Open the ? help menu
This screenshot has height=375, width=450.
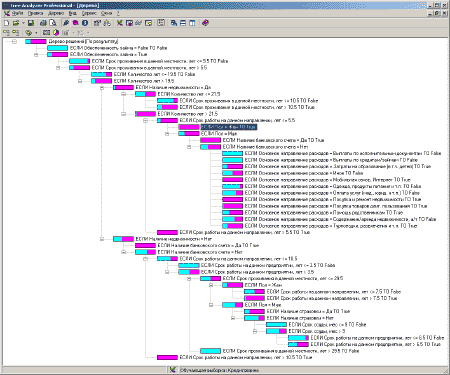118,13
